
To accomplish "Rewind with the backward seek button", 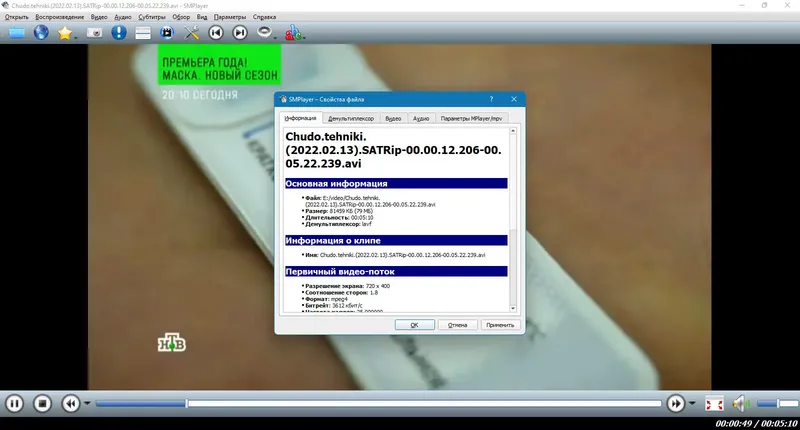I will coord(71,404).
